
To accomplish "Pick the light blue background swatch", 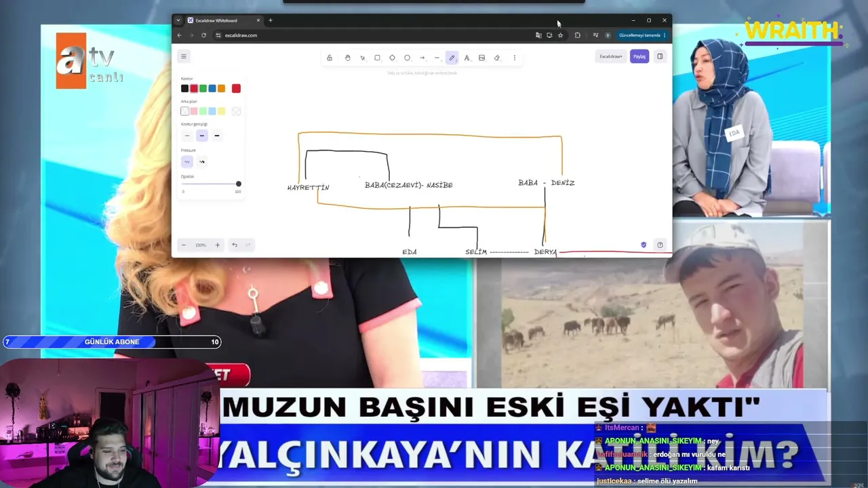I will pyautogui.click(x=212, y=111).
